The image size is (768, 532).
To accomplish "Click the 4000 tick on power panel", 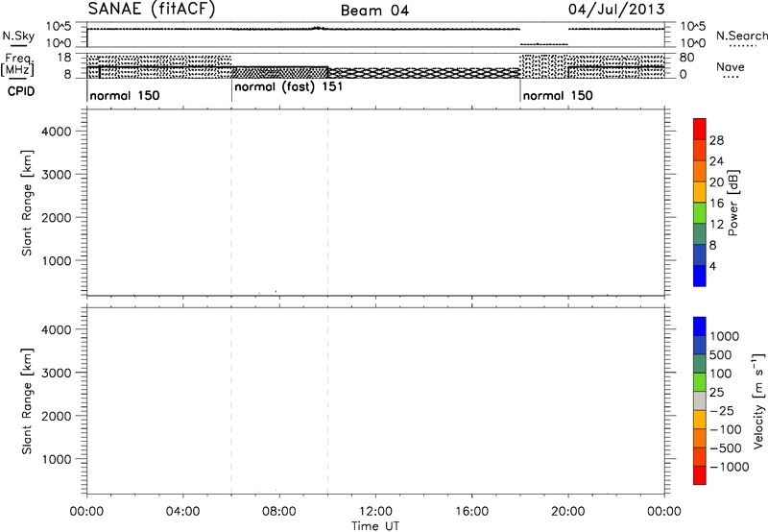I will click(x=57, y=132).
